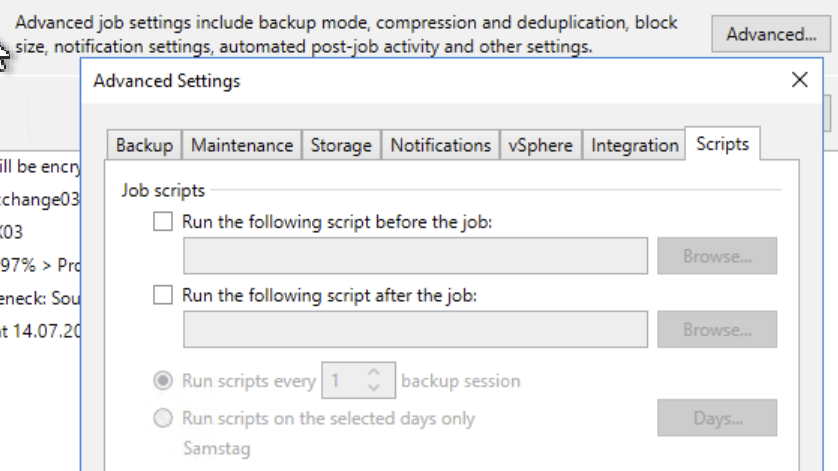This screenshot has width=838, height=471.
Task: Enable running a script after the job
Action: pyautogui.click(x=163, y=295)
